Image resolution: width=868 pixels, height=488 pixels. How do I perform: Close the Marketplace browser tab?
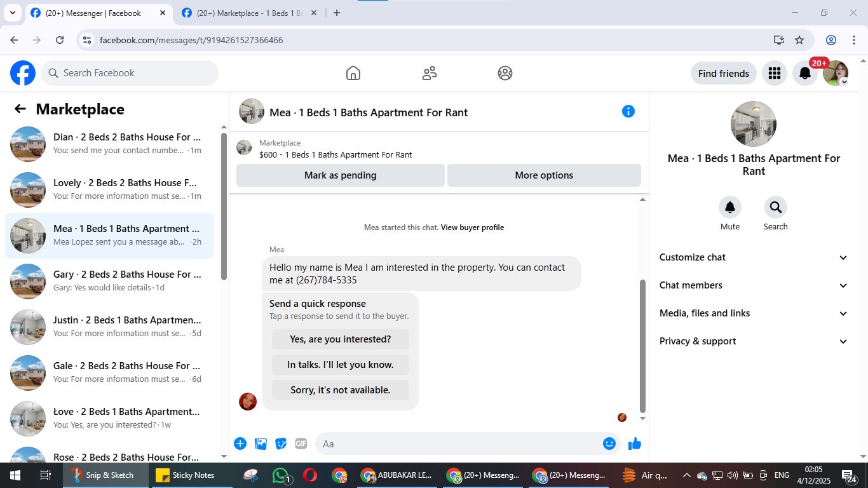click(313, 13)
